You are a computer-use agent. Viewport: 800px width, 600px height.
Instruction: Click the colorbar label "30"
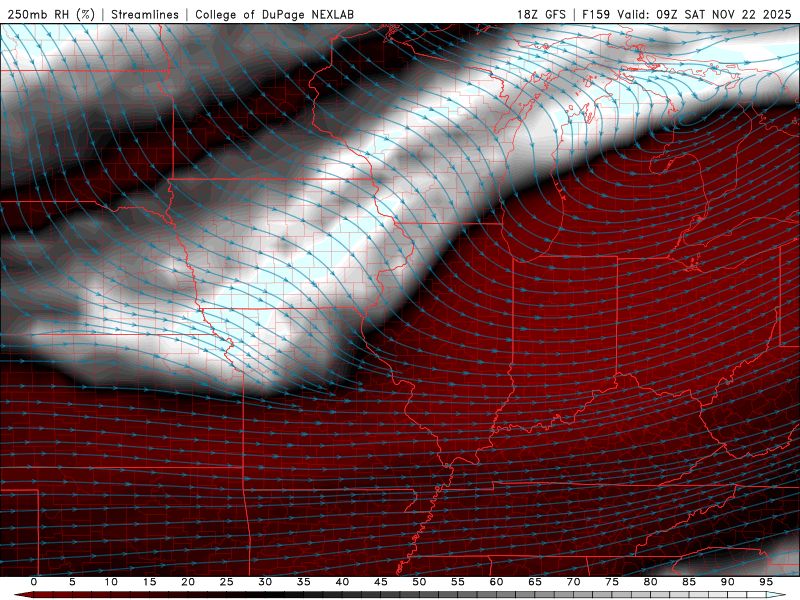click(265, 582)
